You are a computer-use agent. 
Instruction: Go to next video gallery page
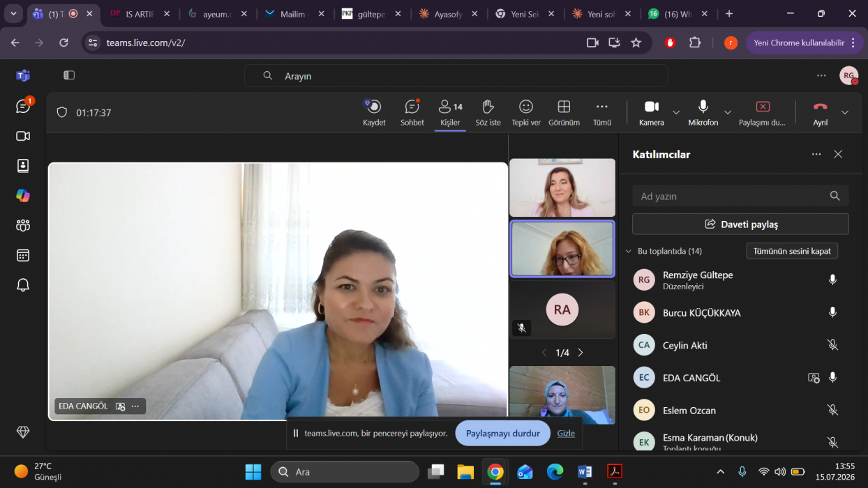point(580,353)
